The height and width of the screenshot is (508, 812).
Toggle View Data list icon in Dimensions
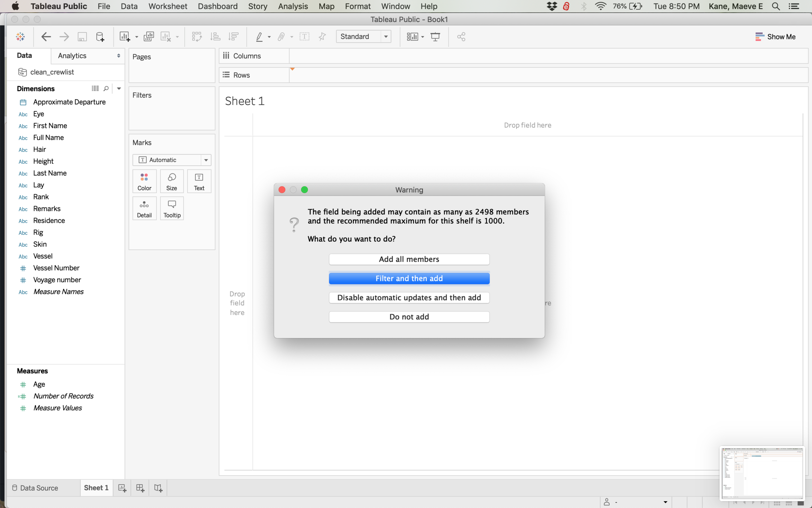pyautogui.click(x=95, y=88)
